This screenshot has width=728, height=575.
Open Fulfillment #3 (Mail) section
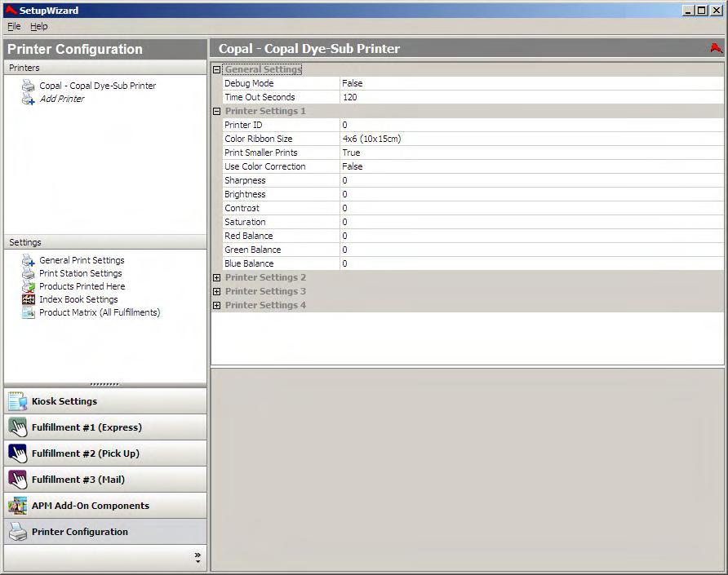pos(105,480)
